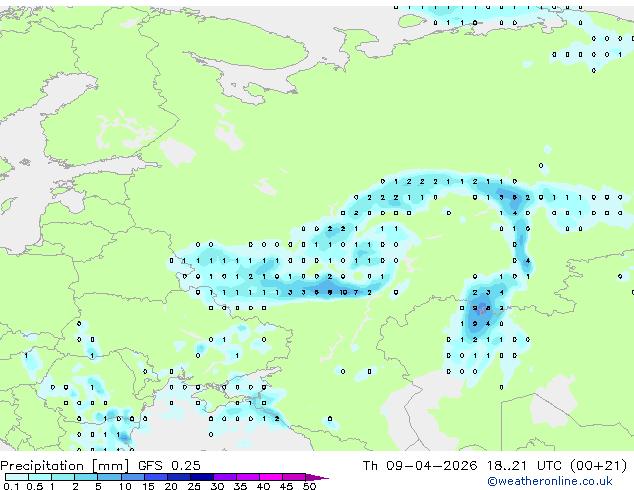The width and height of the screenshot is (634, 490).
Task: Select the 20–25 mm legend swatch
Action: 178,477
